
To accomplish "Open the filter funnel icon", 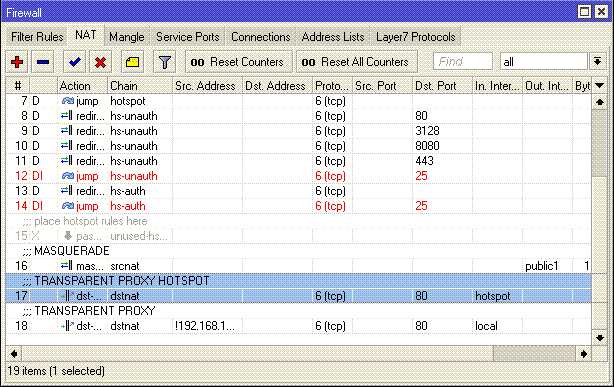I will coord(164,62).
